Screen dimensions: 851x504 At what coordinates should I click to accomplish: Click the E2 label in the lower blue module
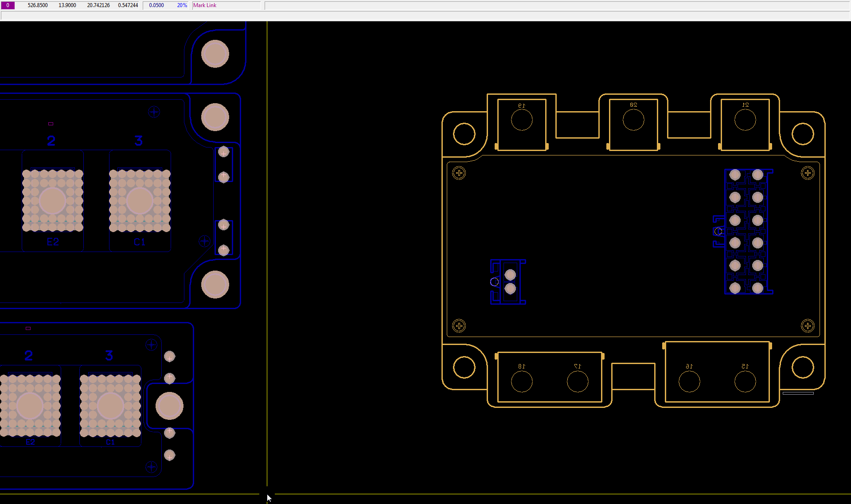[x=30, y=442]
